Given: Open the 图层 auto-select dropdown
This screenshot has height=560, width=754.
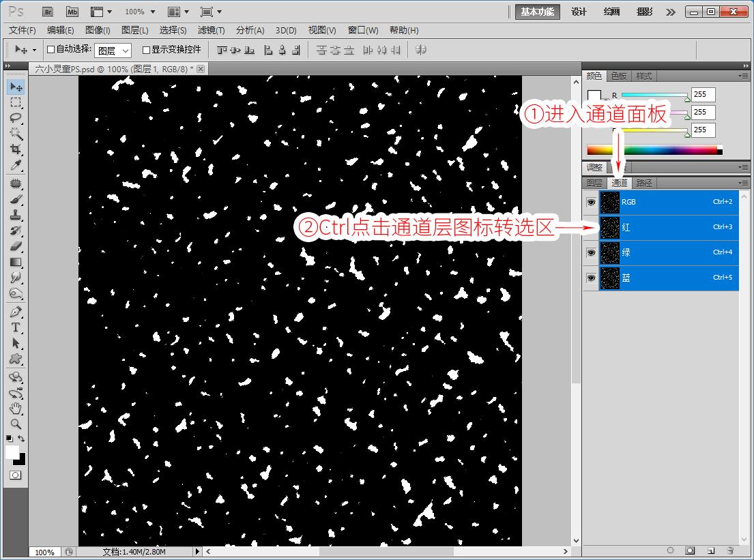Looking at the screenshot, I should tap(113, 50).
